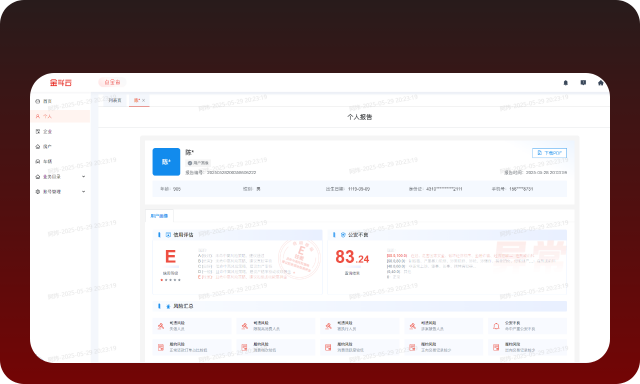640x384 pixels.
Task: Click the gavel icon on first risk card
Action: coord(161,326)
